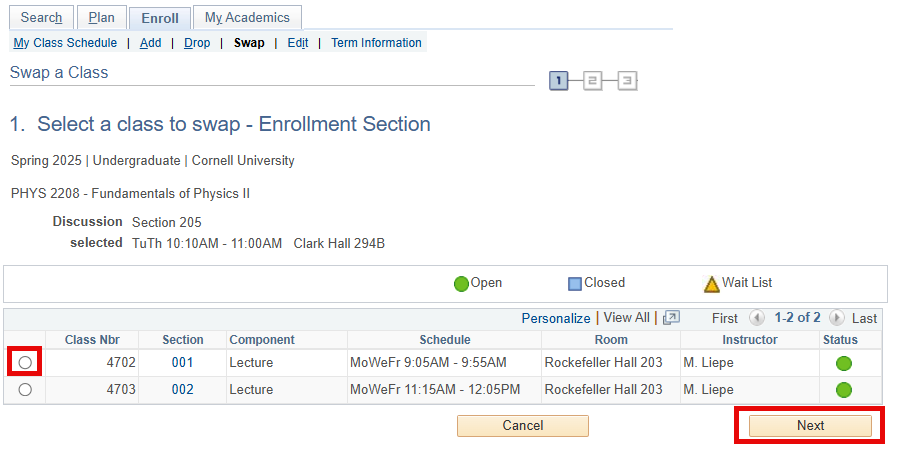
Task: Switch to the Plan tab
Action: click(101, 18)
